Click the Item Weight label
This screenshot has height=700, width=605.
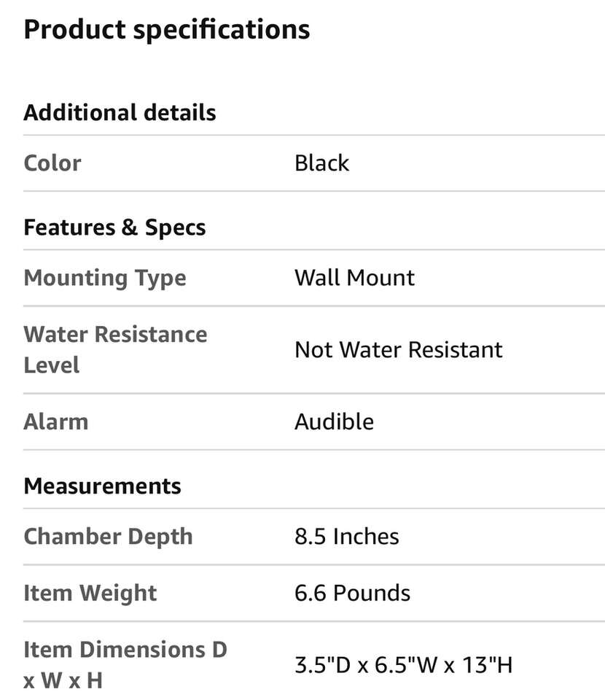coord(90,593)
